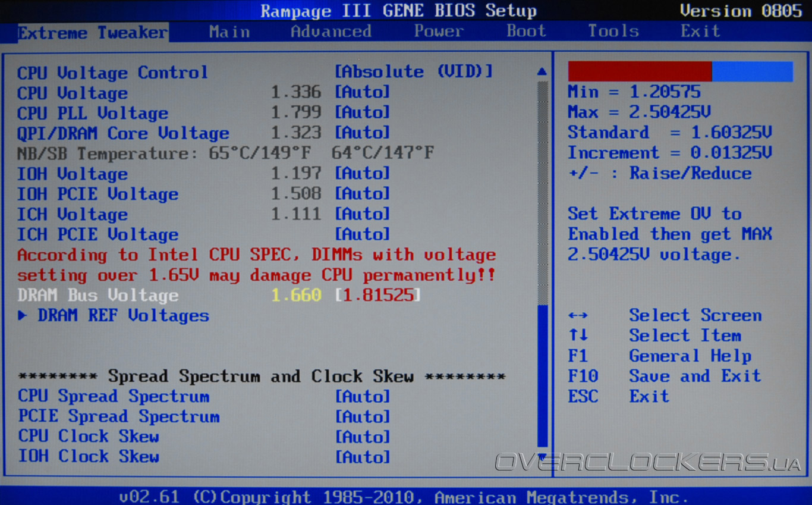Click the "Min = 1.20575" help line
The width and height of the screenshot is (812, 505).
634,92
